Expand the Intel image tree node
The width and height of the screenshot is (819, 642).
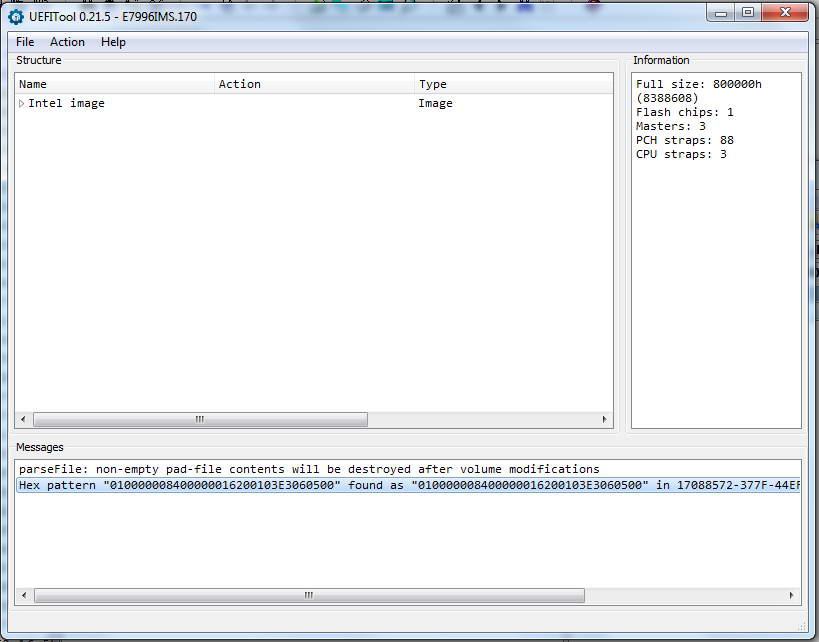point(21,103)
